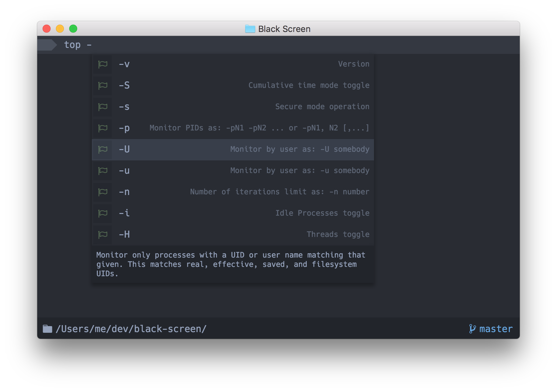This screenshot has height=392, width=557.
Task: Select the Monitor PIDs -p suggestion
Action: [x=233, y=128]
